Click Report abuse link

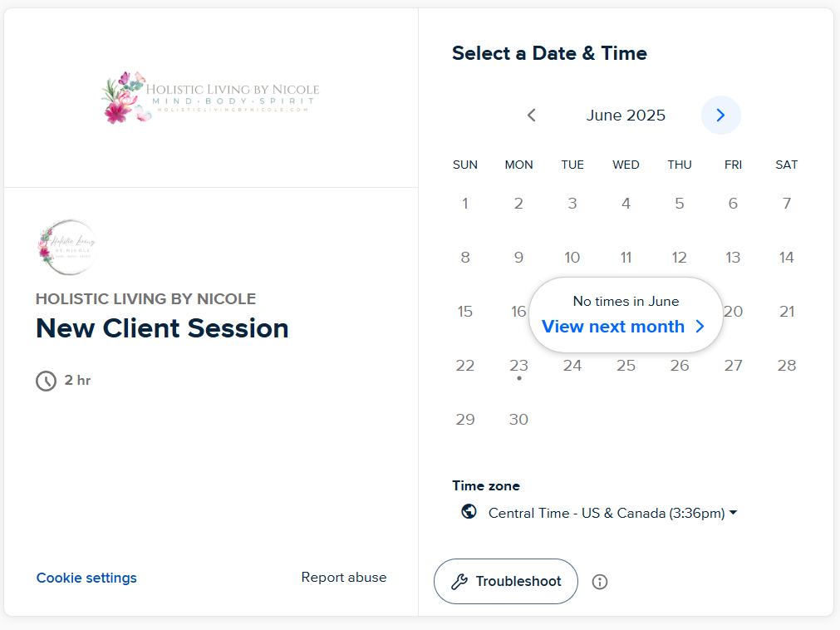344,578
